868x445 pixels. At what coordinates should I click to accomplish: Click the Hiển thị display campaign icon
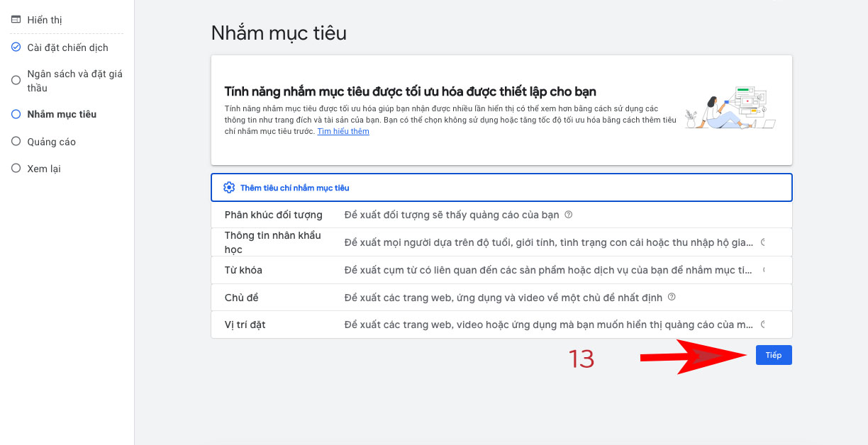click(x=16, y=20)
